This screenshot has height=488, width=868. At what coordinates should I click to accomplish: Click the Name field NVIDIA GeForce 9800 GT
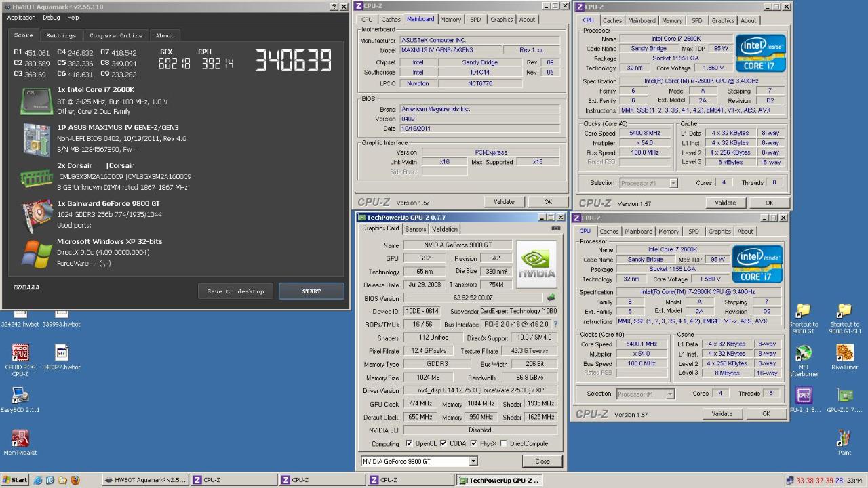[457, 245]
